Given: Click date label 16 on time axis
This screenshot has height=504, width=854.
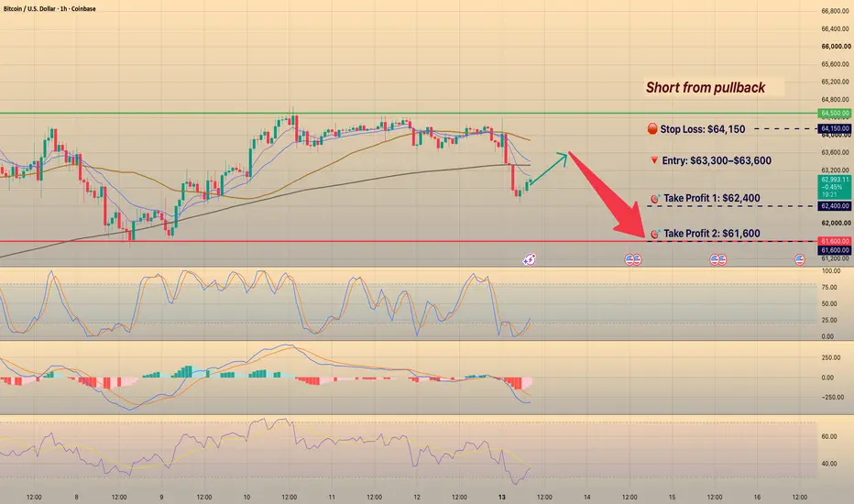Looking at the screenshot, I should click(757, 497).
